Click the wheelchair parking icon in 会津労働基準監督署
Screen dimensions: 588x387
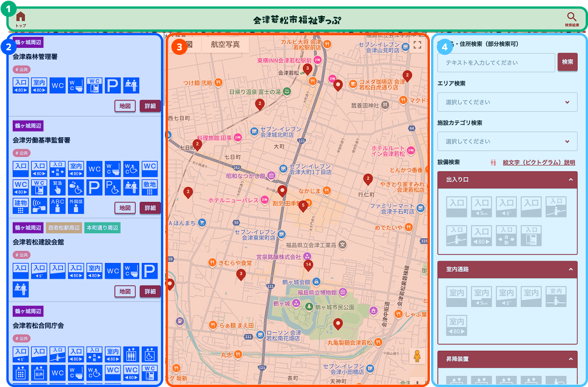[113, 187]
